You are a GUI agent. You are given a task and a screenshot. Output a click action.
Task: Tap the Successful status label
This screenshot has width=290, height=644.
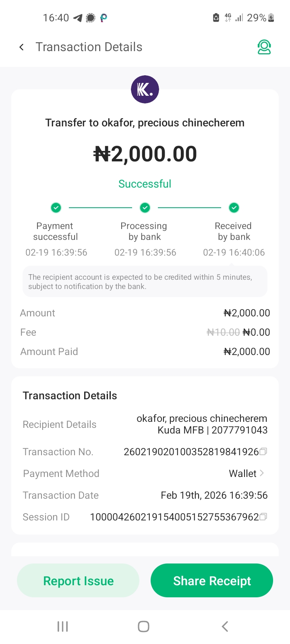coord(145,184)
